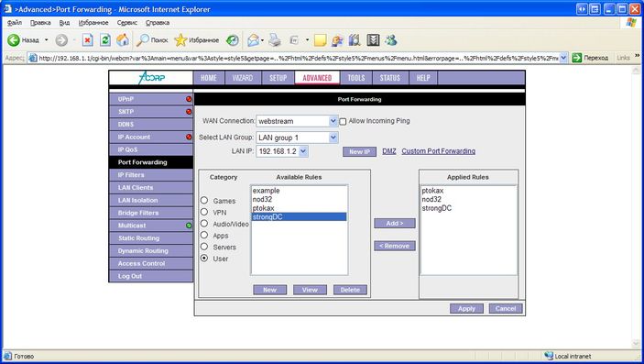Switch to the TOOLS tab
The height and width of the screenshot is (364, 644).
(356, 78)
